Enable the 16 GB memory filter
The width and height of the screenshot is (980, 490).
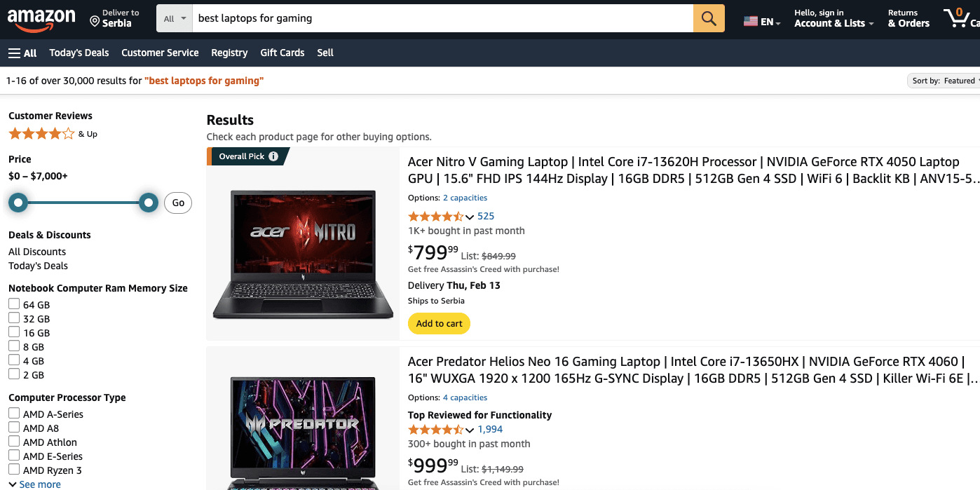coord(14,332)
